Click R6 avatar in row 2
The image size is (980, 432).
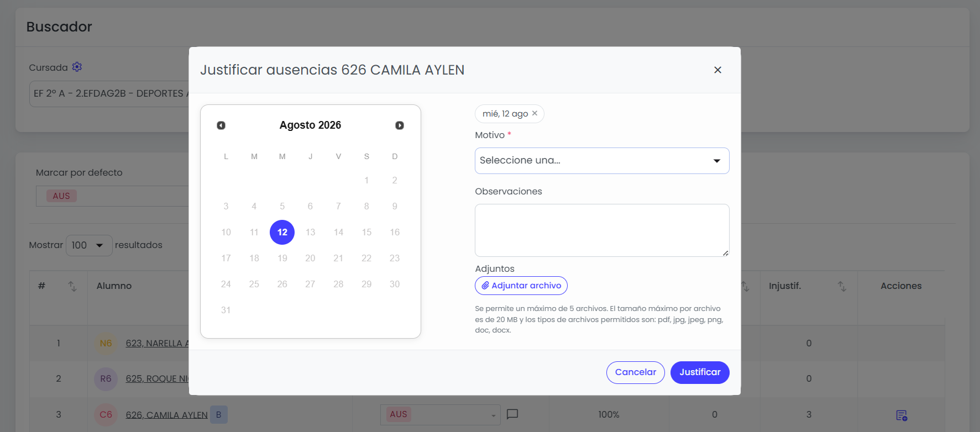(x=106, y=379)
